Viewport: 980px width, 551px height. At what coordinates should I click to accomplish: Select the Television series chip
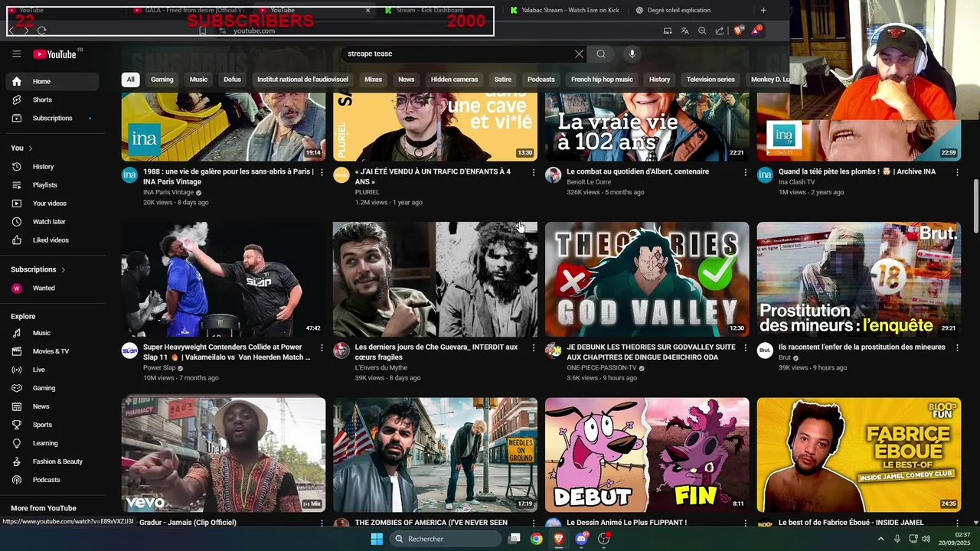[x=710, y=80]
